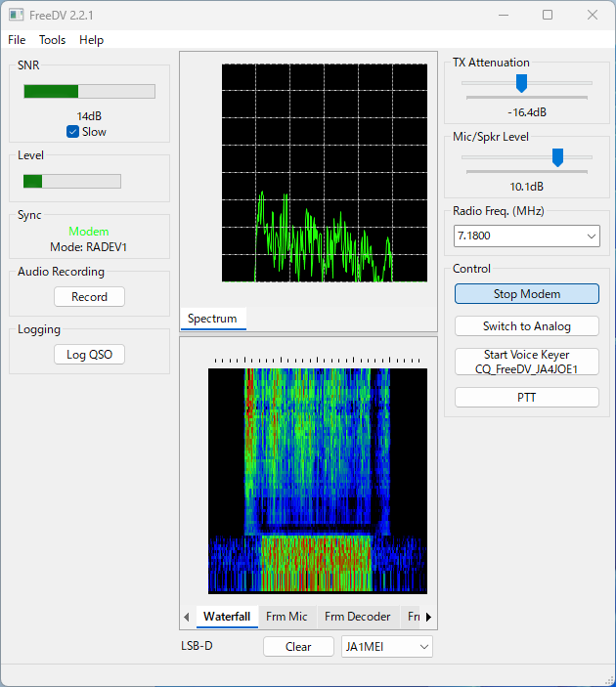Click the input Level meter bar

[x=72, y=182]
